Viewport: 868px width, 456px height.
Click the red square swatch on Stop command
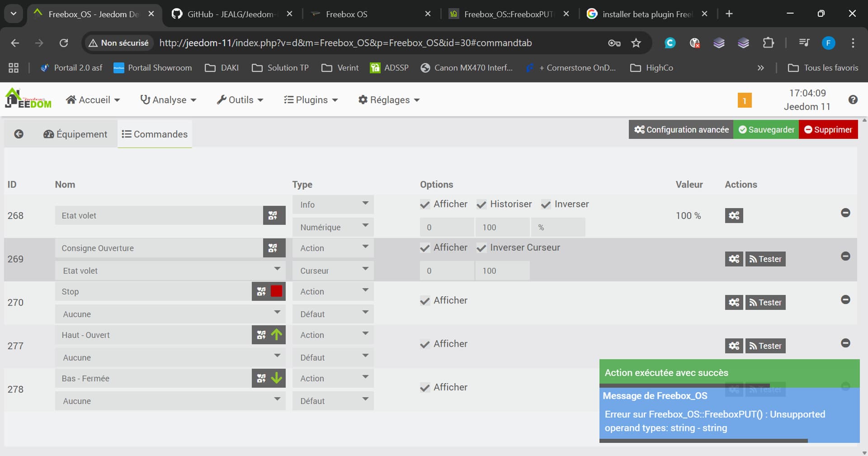pos(276,291)
